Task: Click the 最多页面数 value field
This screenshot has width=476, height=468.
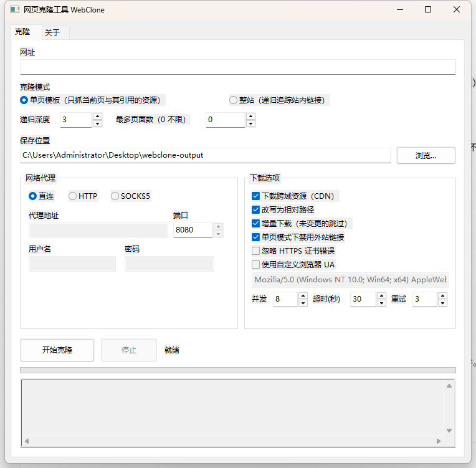Action: click(226, 120)
